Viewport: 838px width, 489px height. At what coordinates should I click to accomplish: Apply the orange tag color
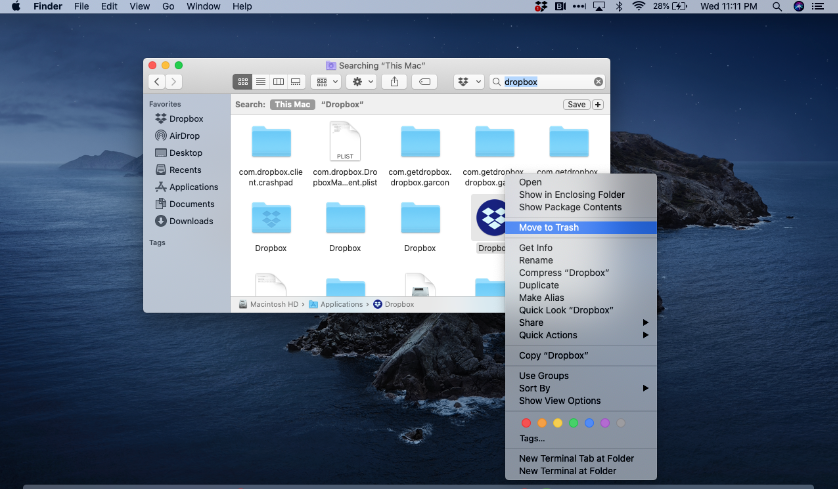[542, 423]
